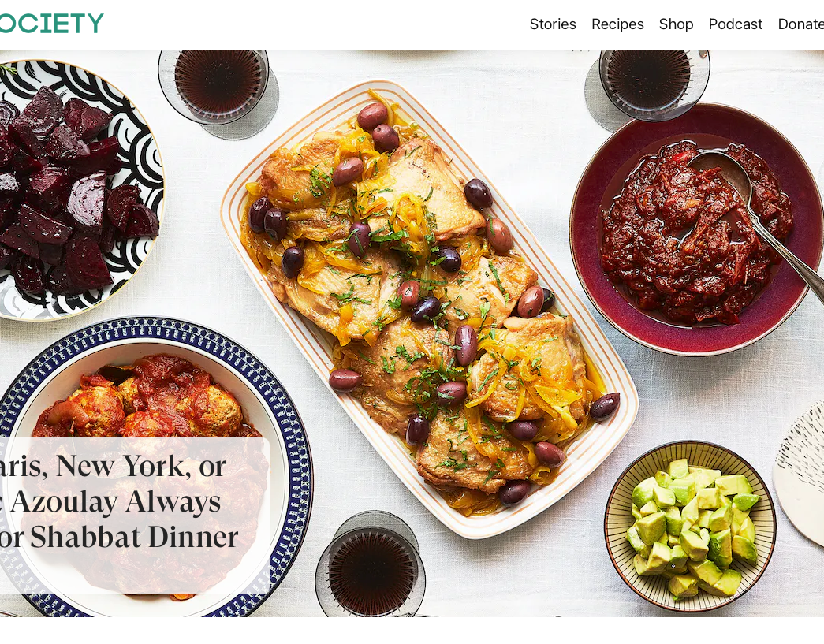
Task: Go to the Recipes page
Action: point(617,24)
